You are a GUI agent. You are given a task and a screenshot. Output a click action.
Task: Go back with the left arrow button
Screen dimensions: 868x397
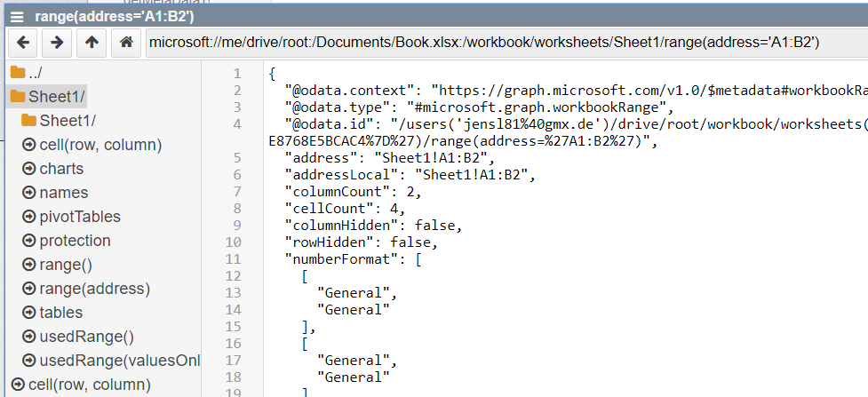23,42
